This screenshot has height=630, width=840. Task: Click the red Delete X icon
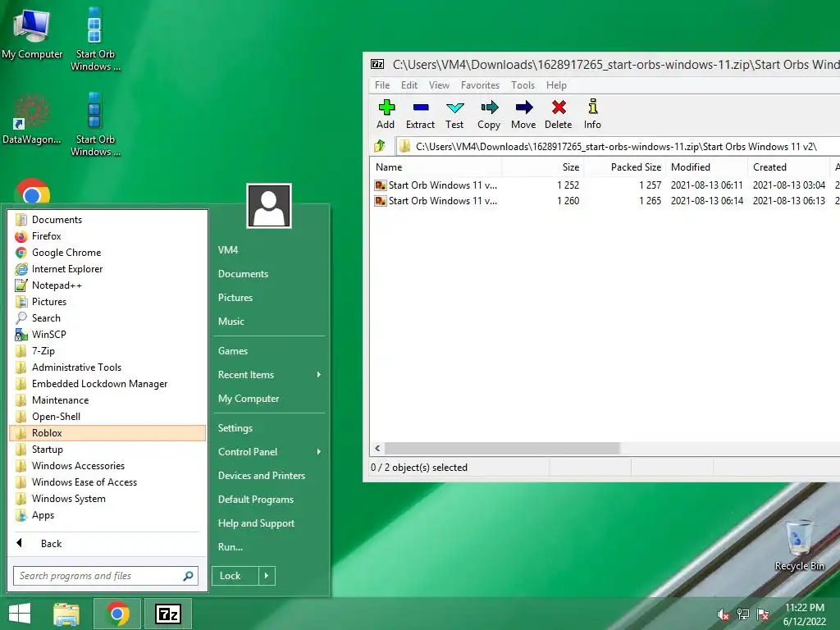point(558,107)
